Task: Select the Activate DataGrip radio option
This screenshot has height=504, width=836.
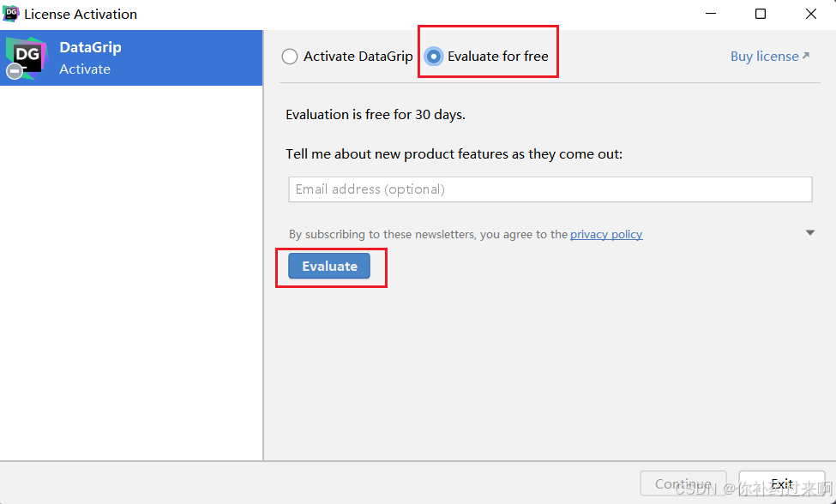Action: tap(290, 57)
